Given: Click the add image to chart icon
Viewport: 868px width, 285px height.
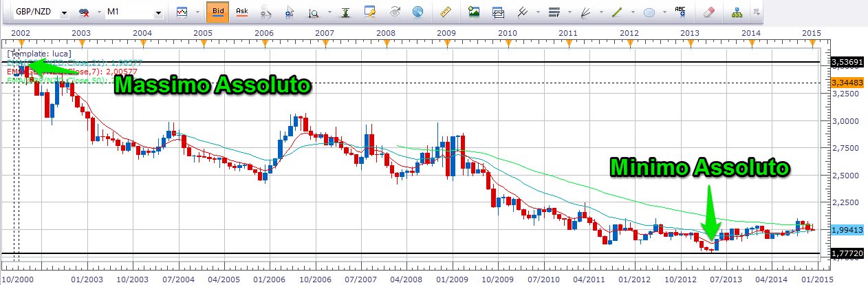Looking at the screenshot, I should tap(473, 12).
